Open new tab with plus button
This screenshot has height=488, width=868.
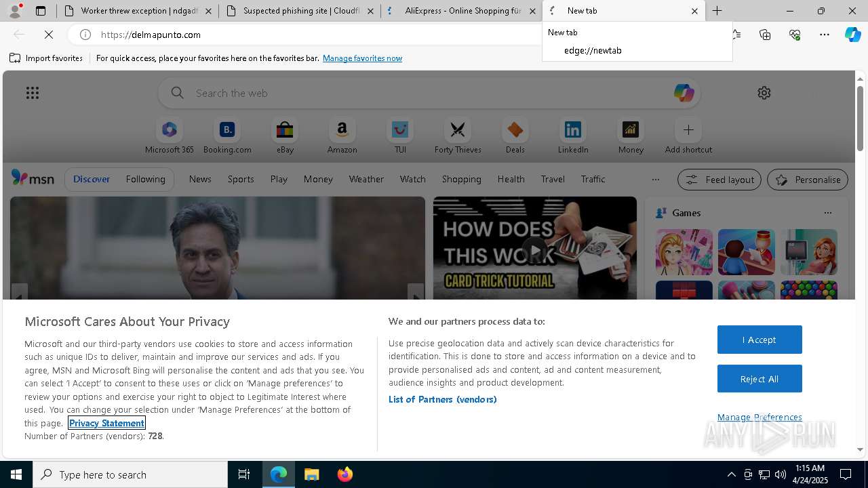pyautogui.click(x=717, y=11)
